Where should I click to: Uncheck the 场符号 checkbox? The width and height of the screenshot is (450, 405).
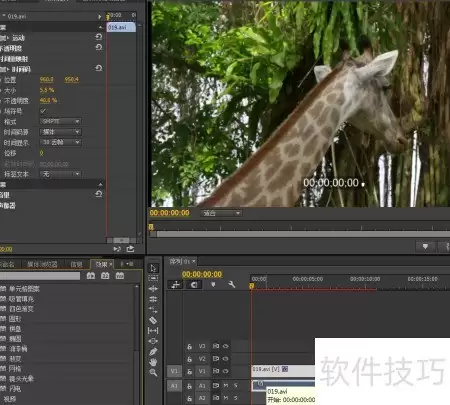click(x=43, y=111)
